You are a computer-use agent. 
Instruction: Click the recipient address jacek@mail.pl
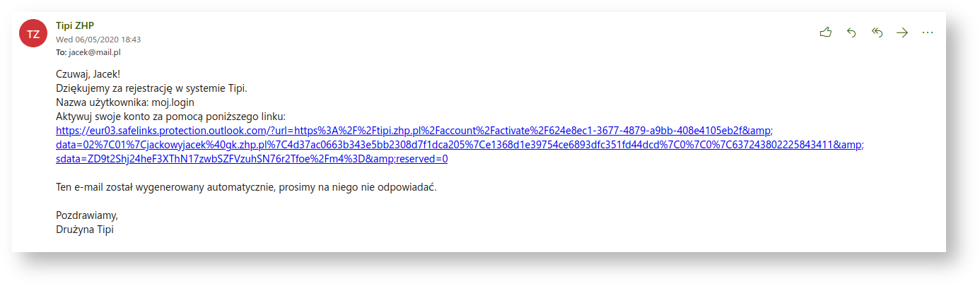click(x=90, y=52)
